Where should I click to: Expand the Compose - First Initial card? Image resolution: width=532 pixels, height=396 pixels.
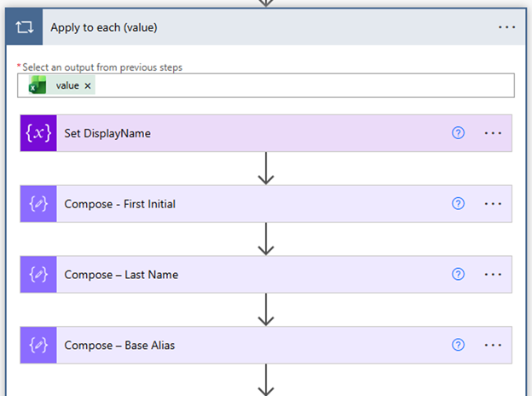(x=266, y=204)
